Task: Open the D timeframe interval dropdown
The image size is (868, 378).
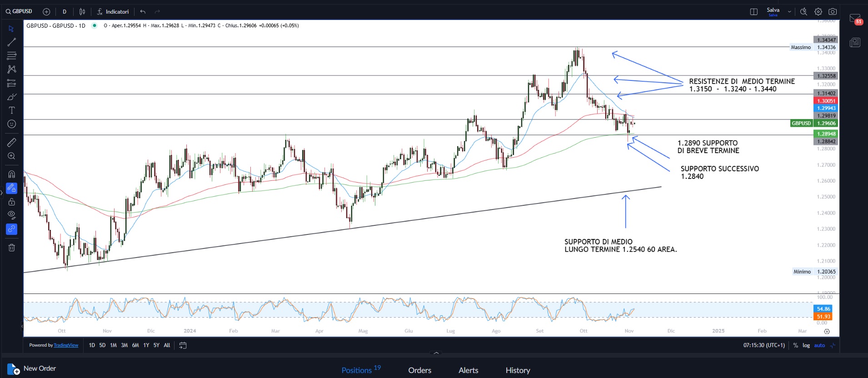Action: coord(65,12)
